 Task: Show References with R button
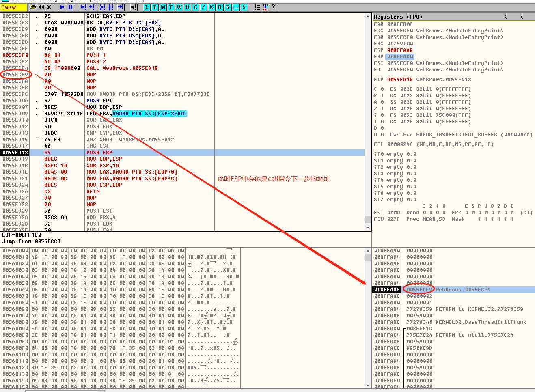click(x=228, y=7)
